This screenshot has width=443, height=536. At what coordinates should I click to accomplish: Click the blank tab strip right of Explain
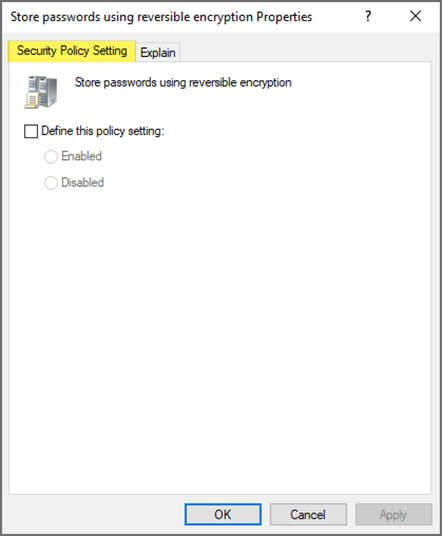click(304, 52)
